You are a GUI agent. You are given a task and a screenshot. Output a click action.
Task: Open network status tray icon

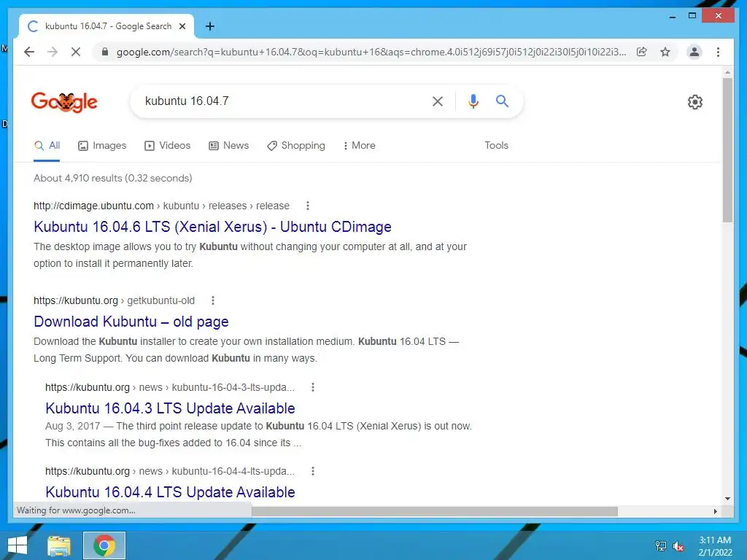[x=661, y=545]
